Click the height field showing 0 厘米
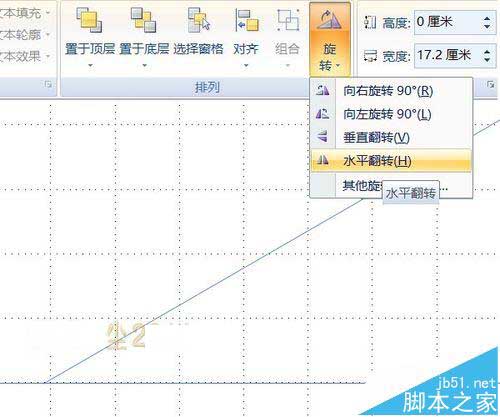 (447, 22)
